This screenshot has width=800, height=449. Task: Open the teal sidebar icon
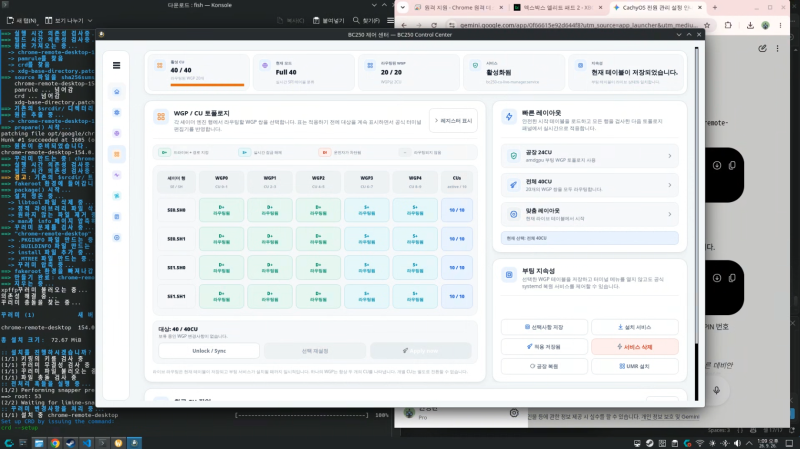[x=116, y=196]
